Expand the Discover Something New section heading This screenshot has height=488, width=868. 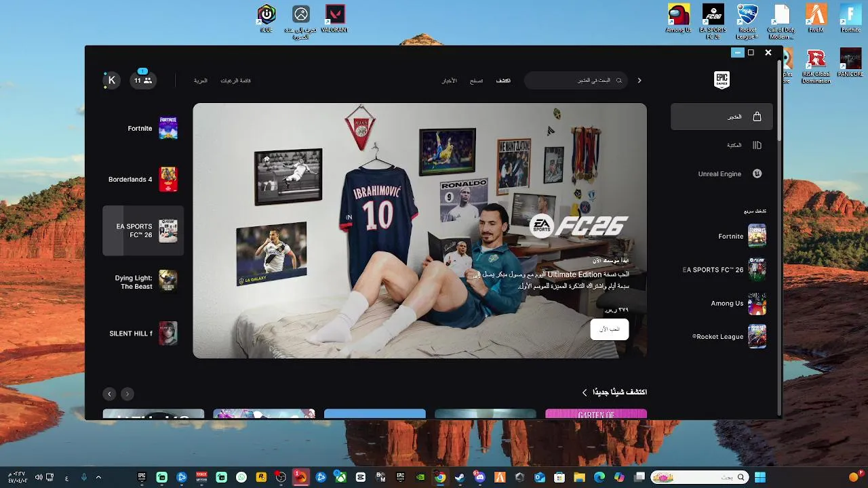[614, 392]
